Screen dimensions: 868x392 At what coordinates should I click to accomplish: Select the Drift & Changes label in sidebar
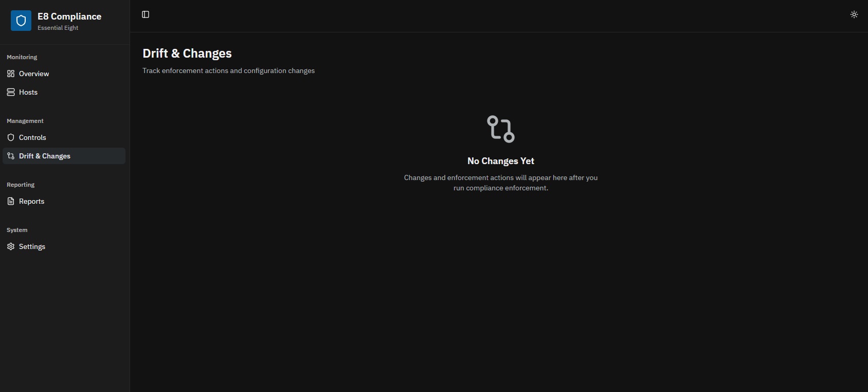tap(45, 156)
